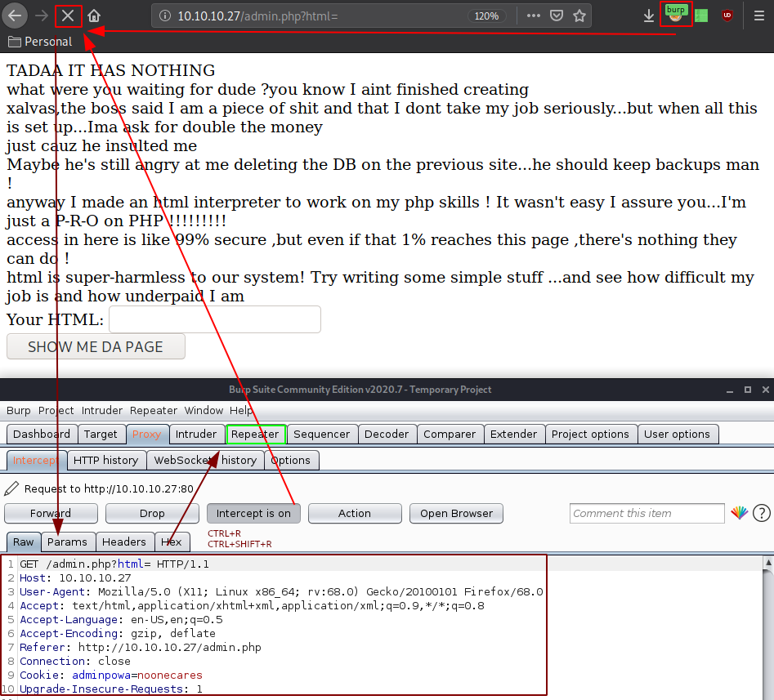
Task: Open the Project menu
Action: coord(56,410)
